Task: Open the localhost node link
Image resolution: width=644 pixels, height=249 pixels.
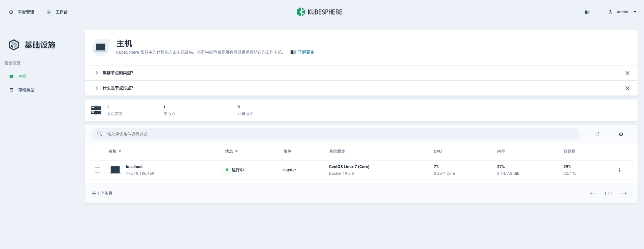Action: point(134,167)
